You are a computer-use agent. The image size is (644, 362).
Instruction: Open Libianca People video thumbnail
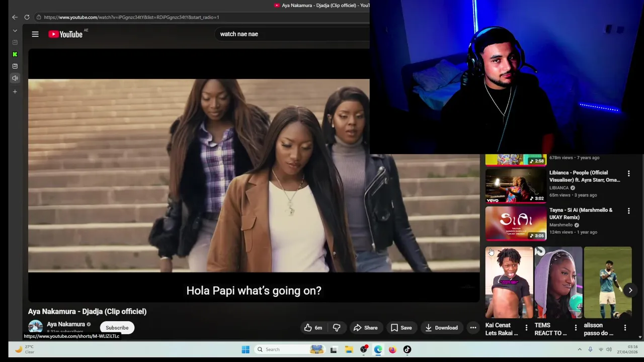516,186
